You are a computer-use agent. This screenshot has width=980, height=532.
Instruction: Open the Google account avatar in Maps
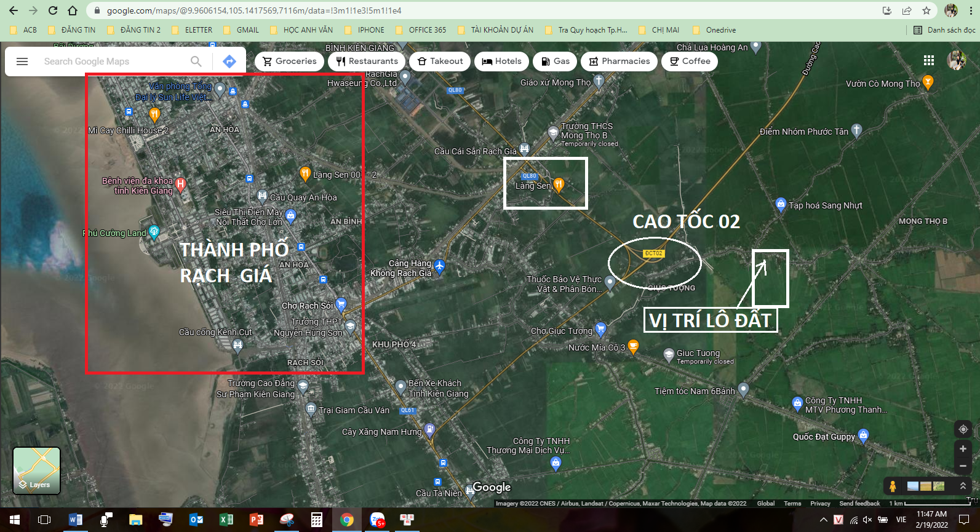click(x=957, y=60)
